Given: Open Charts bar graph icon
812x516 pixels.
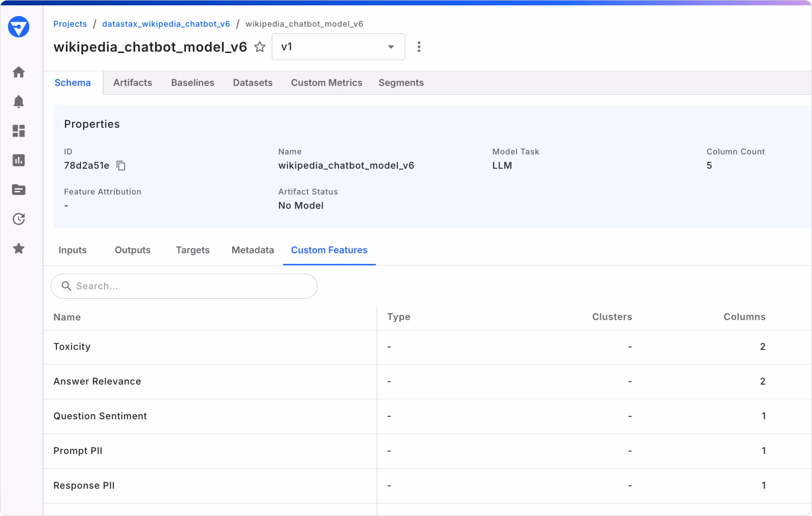Looking at the screenshot, I should [x=19, y=160].
